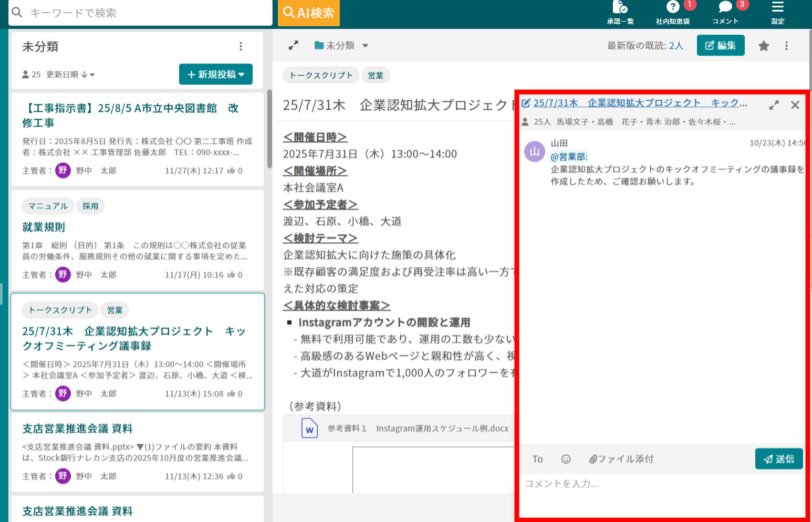Image resolution: width=812 pixels, height=522 pixels.
Task: Click the 編集 button to edit the note
Action: [x=721, y=45]
